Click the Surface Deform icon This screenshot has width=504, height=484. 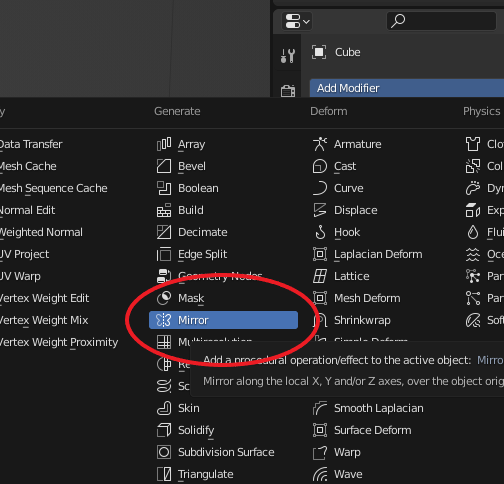[x=320, y=430]
